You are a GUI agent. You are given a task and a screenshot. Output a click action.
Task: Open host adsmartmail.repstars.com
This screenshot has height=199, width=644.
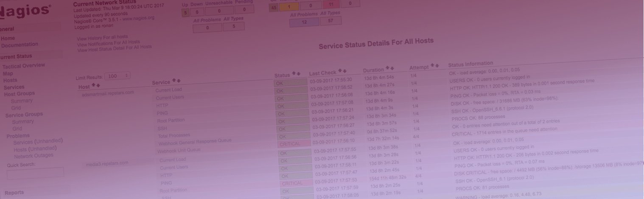(x=108, y=93)
